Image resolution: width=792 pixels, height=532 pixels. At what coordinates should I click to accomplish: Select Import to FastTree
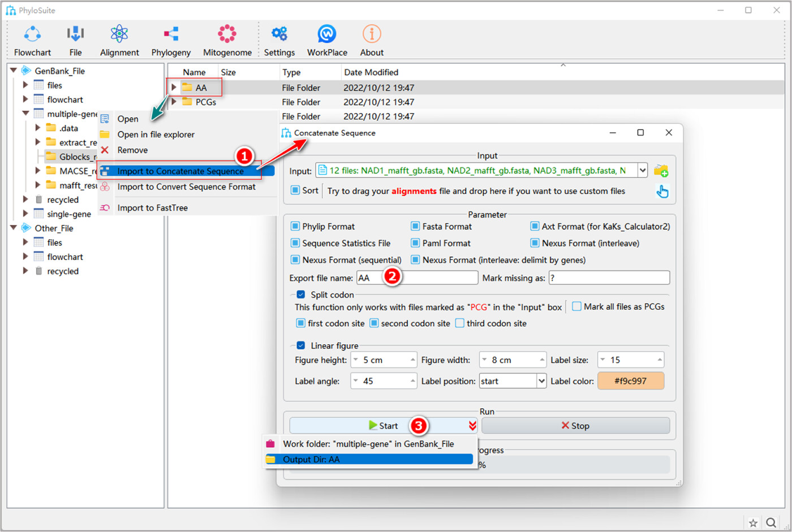pyautogui.click(x=153, y=207)
